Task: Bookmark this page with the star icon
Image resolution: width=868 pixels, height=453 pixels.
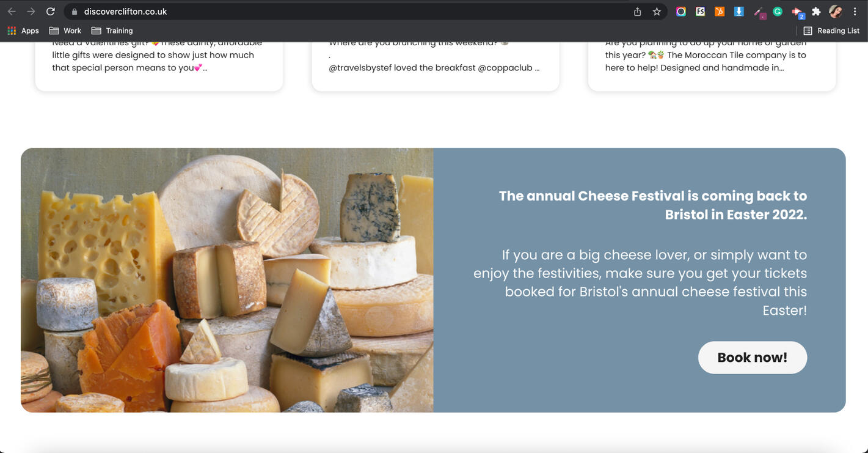Action: (657, 12)
